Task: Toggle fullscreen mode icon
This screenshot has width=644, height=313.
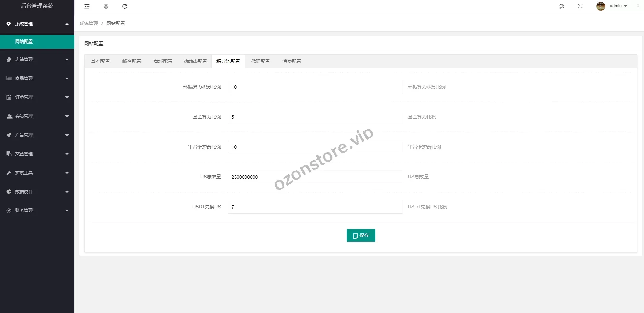Action: [x=580, y=6]
